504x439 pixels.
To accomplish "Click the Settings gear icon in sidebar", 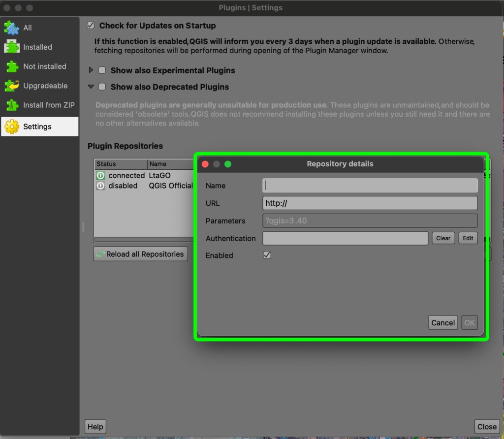I will point(12,126).
